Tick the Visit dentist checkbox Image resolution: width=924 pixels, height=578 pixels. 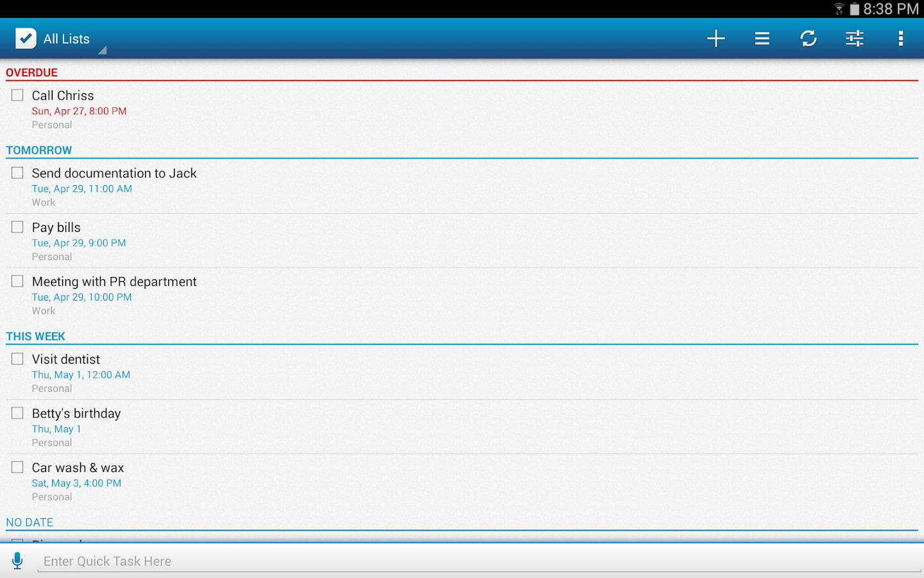[17, 359]
